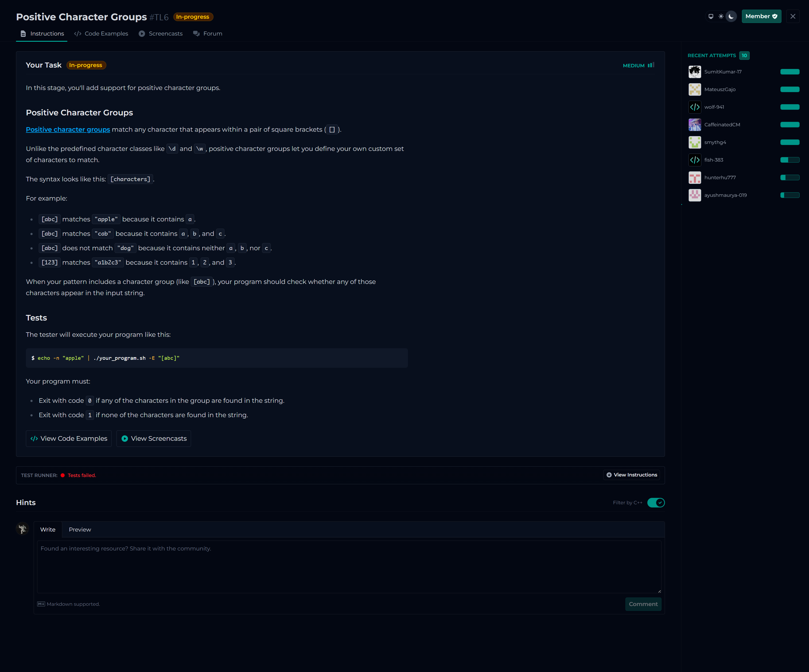
Task: Click fish-383's attempt progress bar
Action: tap(790, 160)
